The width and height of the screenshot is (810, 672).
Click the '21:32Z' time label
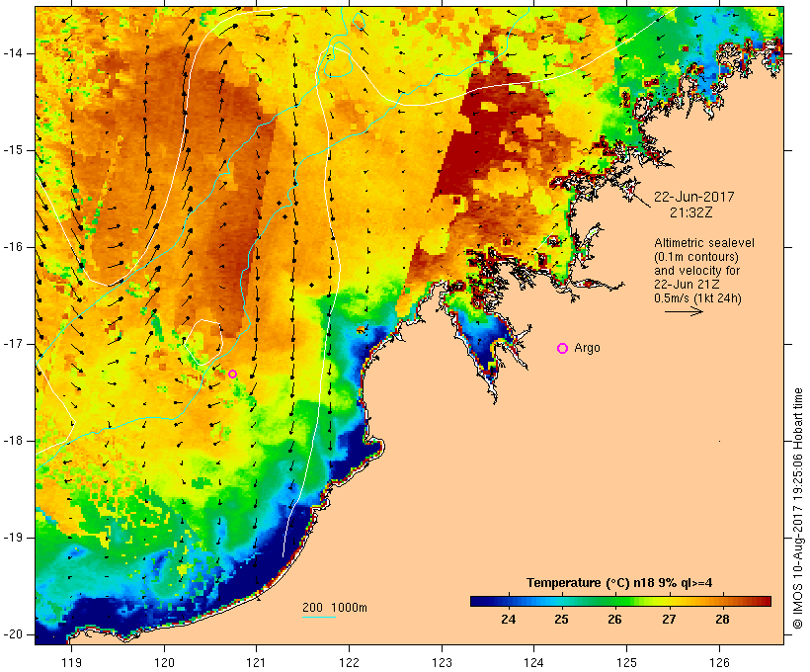pos(691,212)
